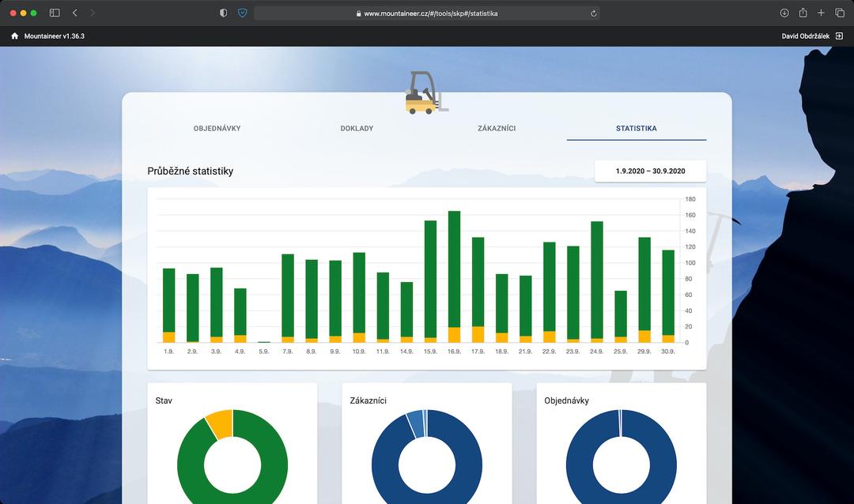Click the "5.9." x-axis date label
This screenshot has height=504, width=854.
(x=263, y=352)
